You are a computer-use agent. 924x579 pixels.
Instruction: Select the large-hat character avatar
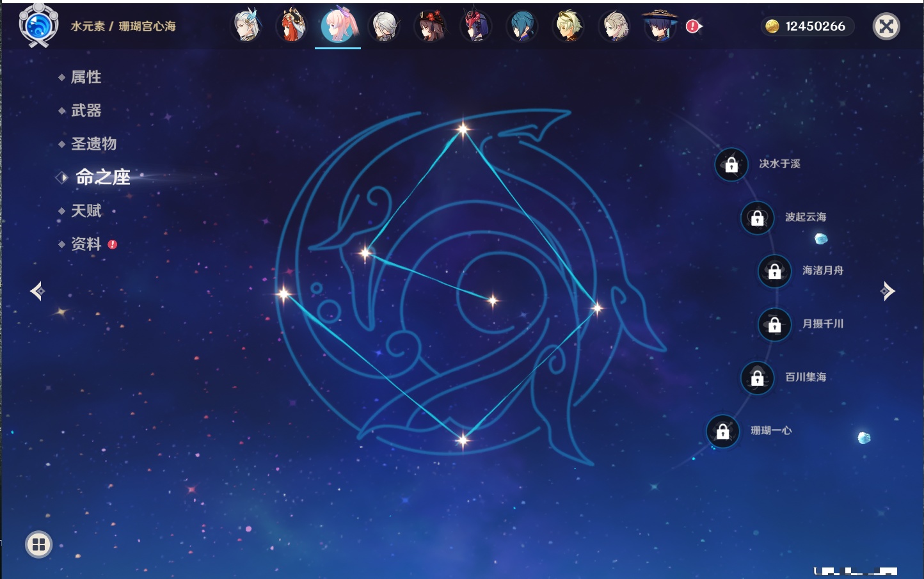660,26
